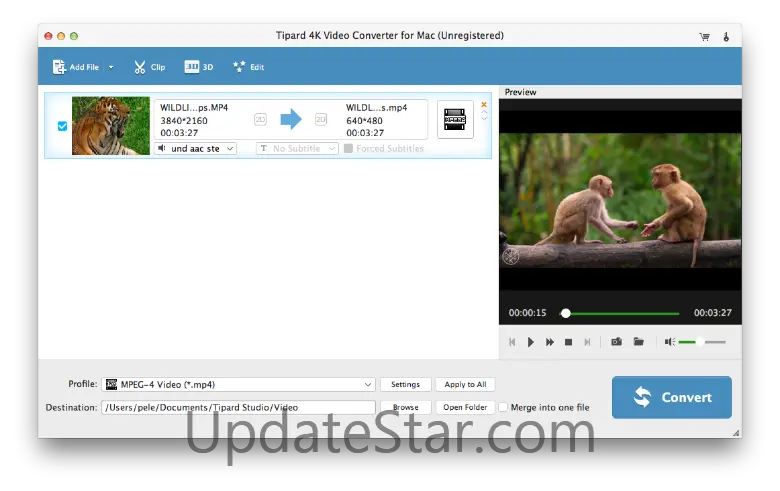Click output filename WILDL...s.mp4

pos(377,107)
